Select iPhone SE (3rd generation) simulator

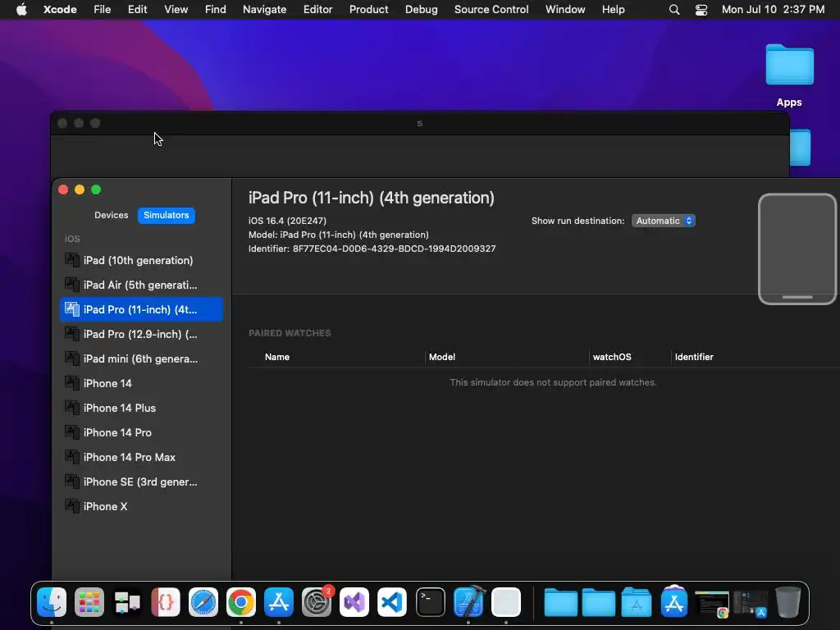pyautogui.click(x=141, y=482)
